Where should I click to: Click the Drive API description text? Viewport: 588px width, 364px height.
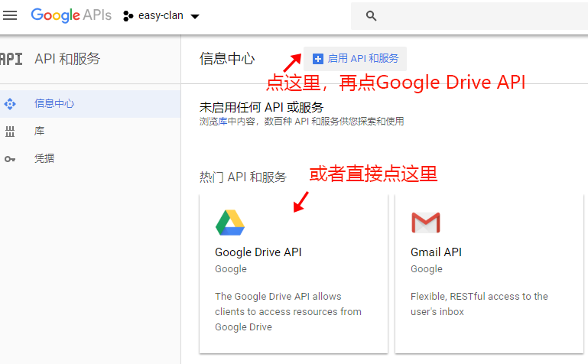pos(288,311)
